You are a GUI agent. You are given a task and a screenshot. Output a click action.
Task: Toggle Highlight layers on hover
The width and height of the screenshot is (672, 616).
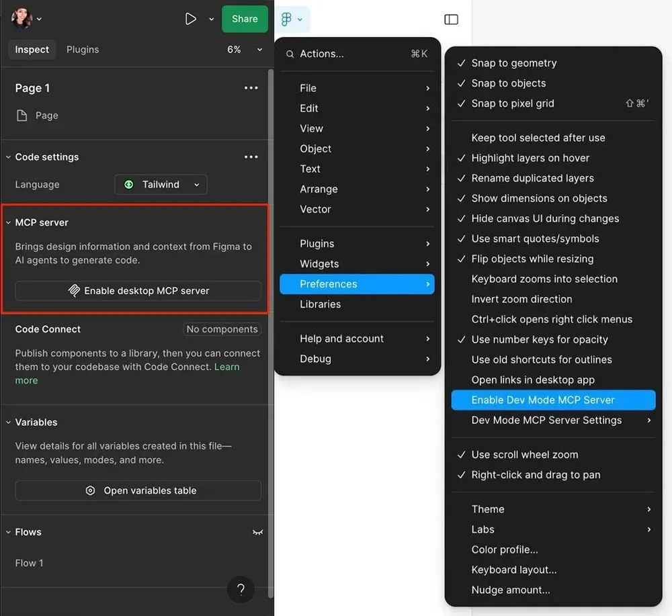(x=553, y=158)
